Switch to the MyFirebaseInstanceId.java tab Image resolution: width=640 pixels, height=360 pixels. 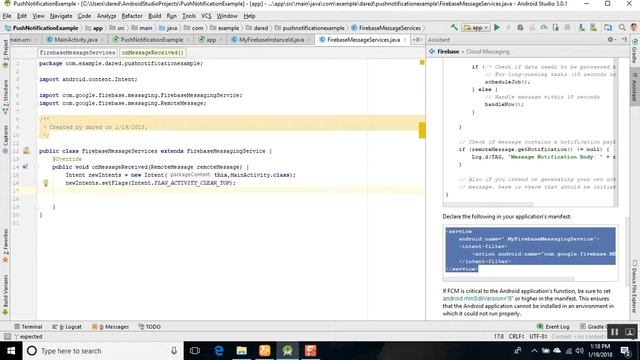point(271,40)
